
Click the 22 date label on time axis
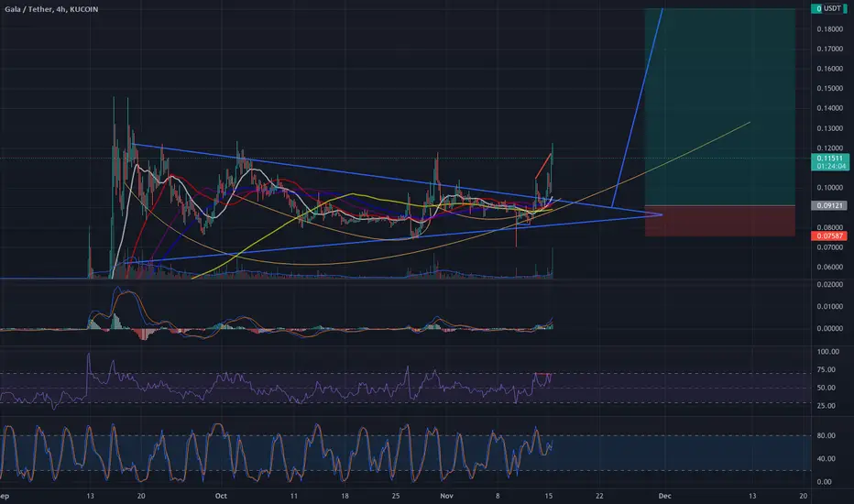tap(599, 497)
